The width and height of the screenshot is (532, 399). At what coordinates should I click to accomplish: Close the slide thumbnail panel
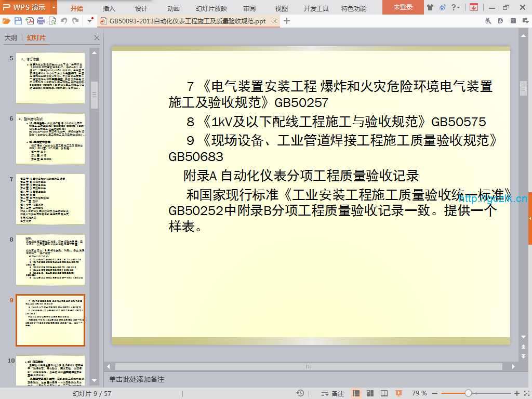point(97,38)
